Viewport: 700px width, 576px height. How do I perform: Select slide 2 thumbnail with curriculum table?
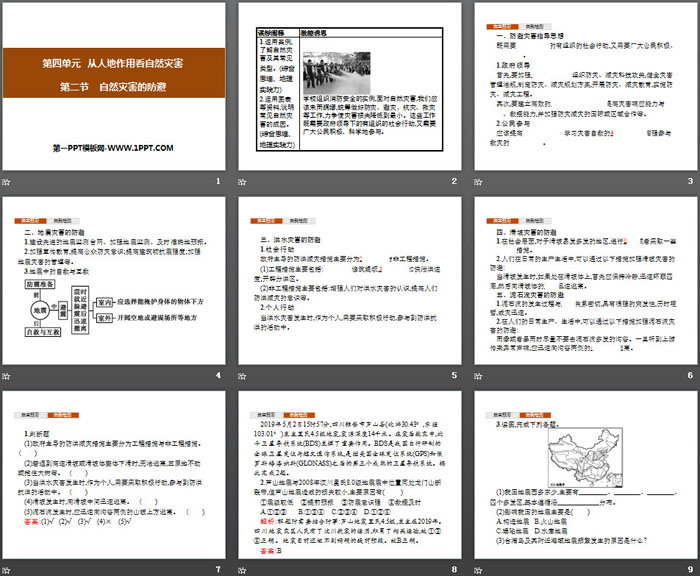[350, 86]
